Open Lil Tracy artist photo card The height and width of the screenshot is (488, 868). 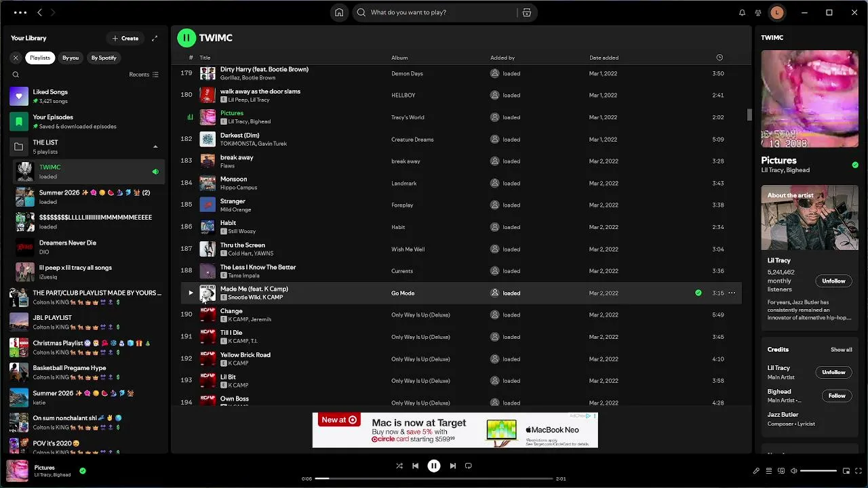click(810, 218)
